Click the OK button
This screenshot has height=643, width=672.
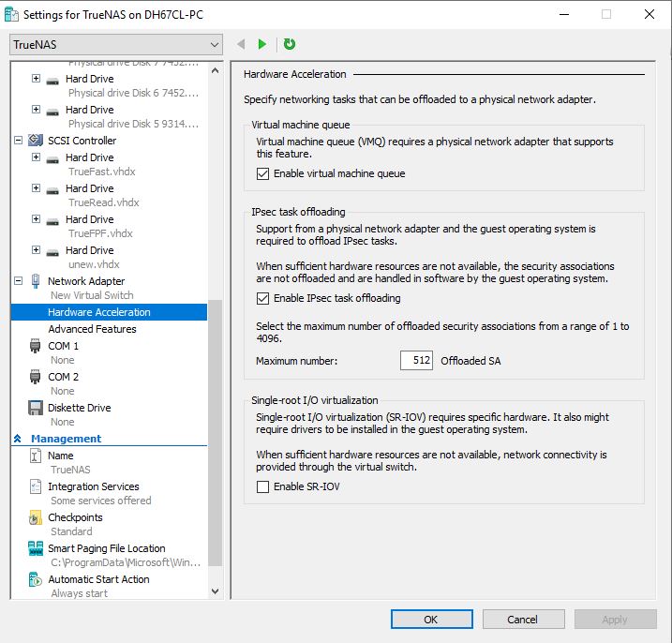[x=430, y=620]
